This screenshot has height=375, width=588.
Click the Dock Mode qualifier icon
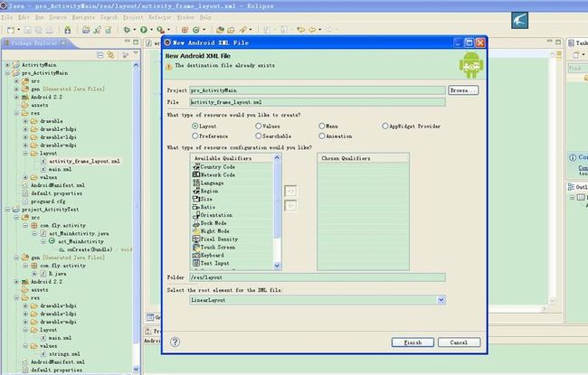196,223
